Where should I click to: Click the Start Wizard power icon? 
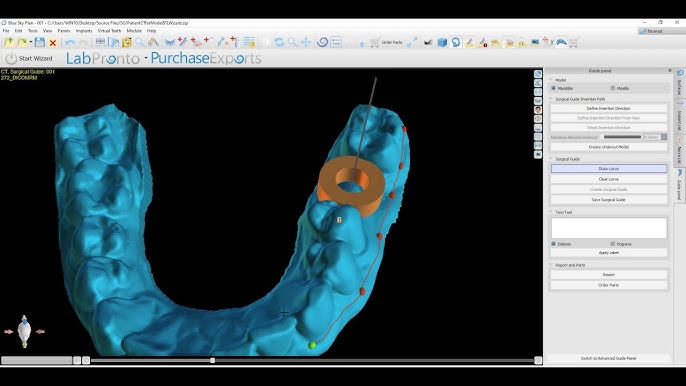11,58
